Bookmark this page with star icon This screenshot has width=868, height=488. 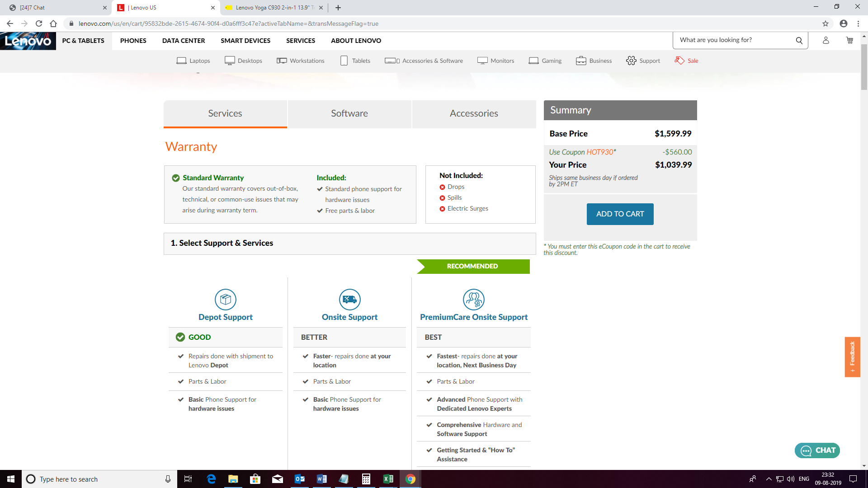(x=825, y=23)
